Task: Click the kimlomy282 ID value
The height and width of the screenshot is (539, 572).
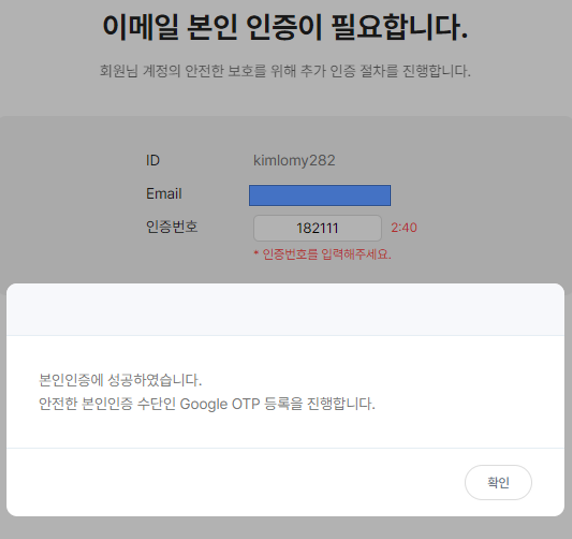Action: pos(294,160)
